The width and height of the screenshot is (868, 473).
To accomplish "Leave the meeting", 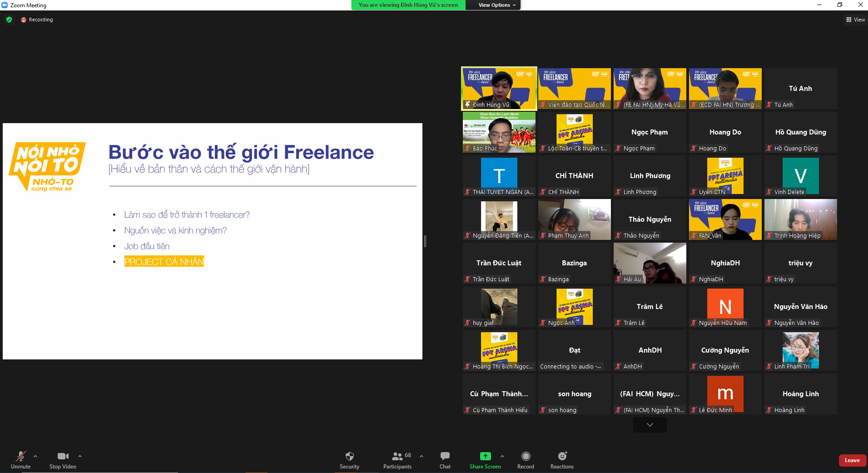I will 852,460.
